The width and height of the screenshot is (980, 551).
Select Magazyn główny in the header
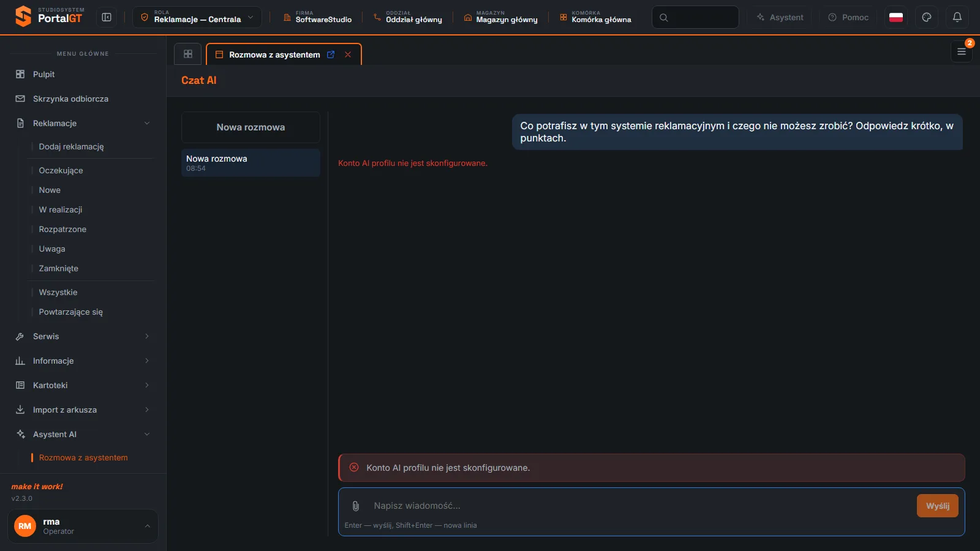(500, 17)
